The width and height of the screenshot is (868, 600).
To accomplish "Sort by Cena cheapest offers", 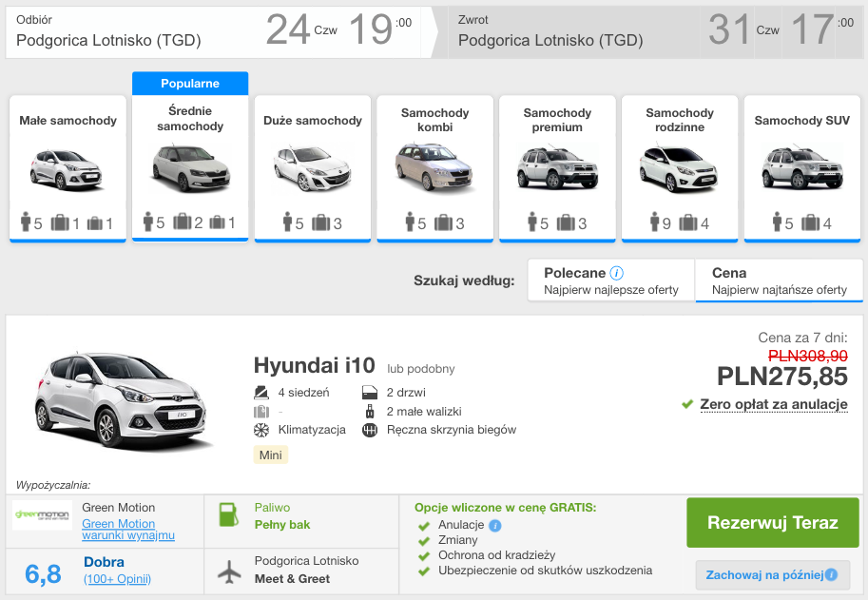I will click(x=779, y=281).
